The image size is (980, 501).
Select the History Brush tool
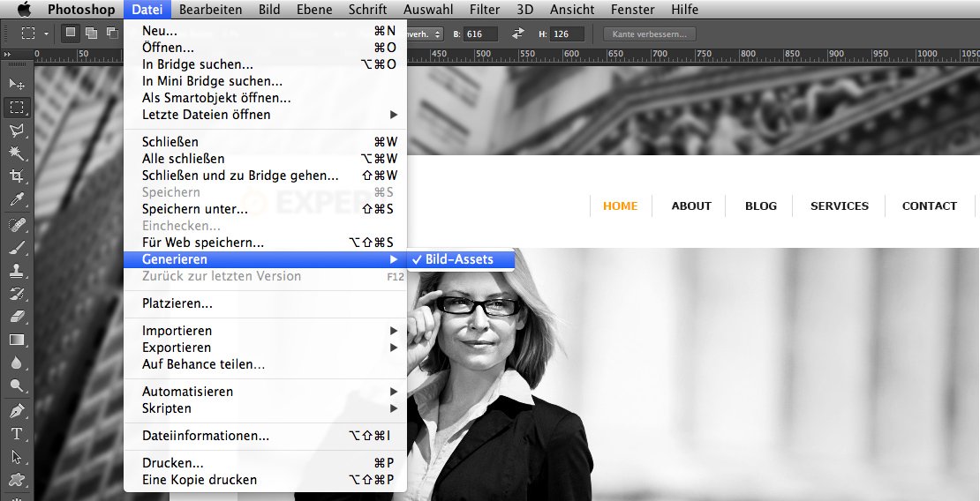point(16,294)
